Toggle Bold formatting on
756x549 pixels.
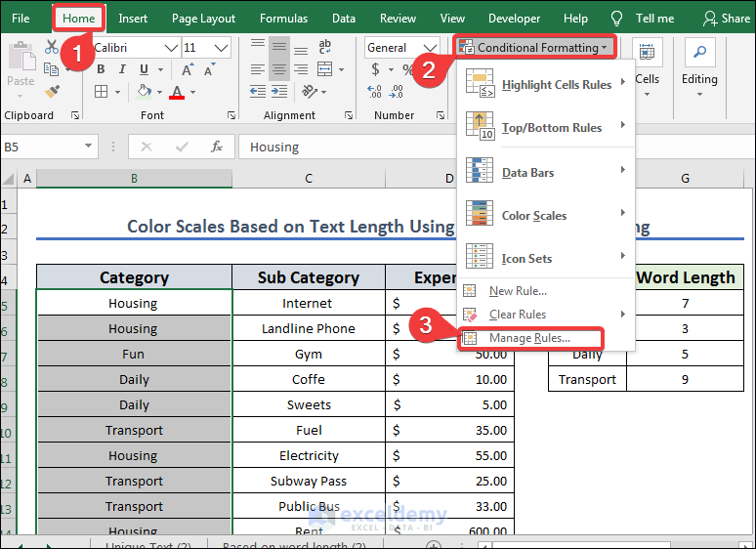coord(100,69)
